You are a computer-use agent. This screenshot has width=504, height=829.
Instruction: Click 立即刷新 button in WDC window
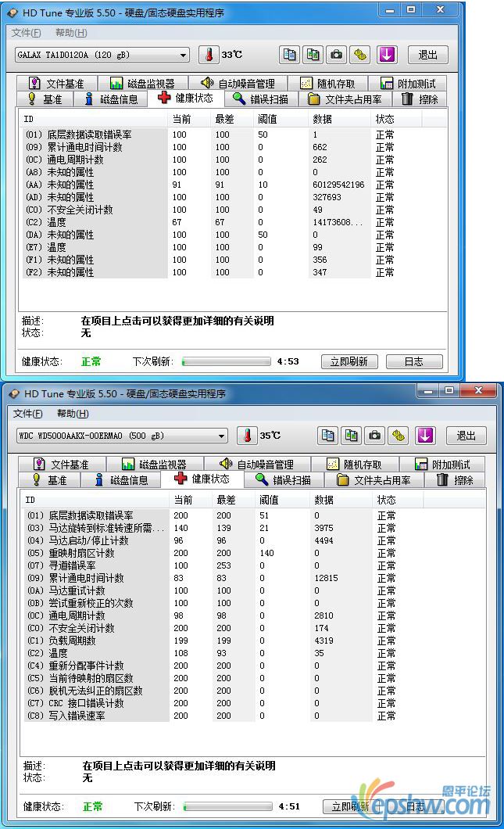tap(351, 806)
